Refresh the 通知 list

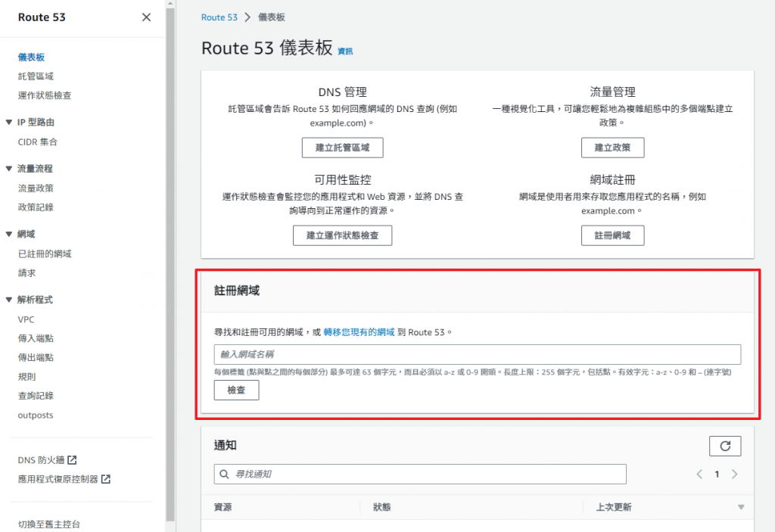725,446
